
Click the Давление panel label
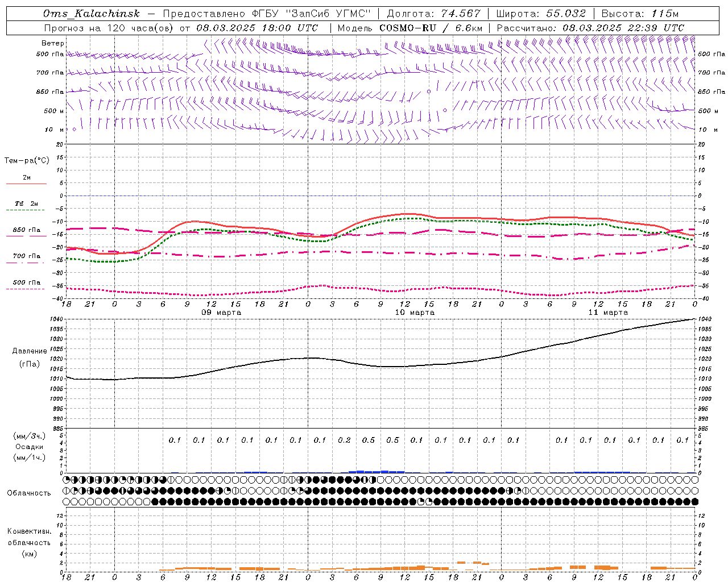[30, 351]
